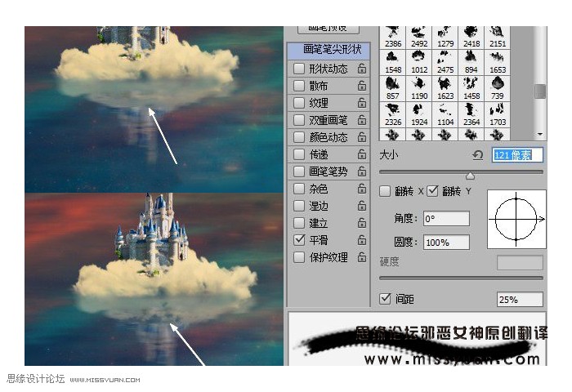Check 翻转 X flip checkbox
This screenshot has width=572, height=392.
385,191
